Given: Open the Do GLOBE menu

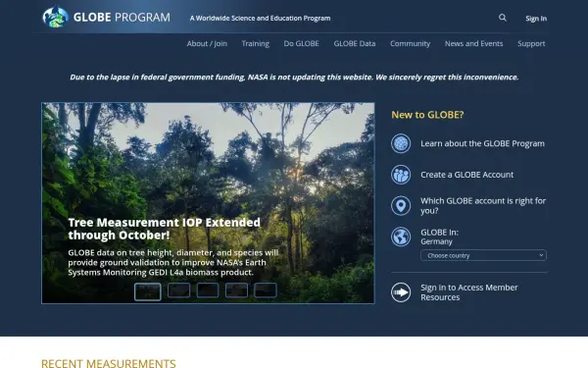Looking at the screenshot, I should (x=301, y=43).
